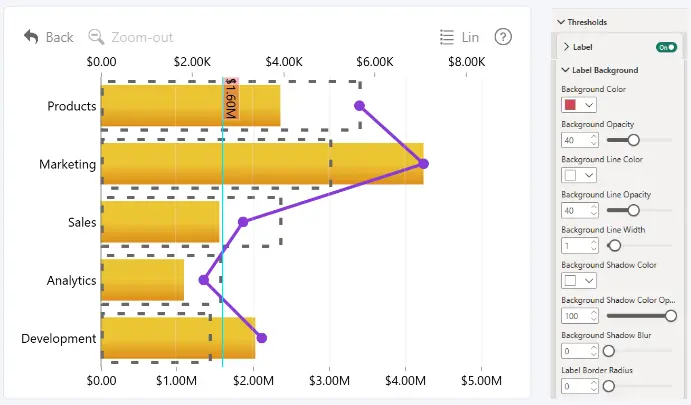Click the Lin scale label
Image resolution: width=691 pixels, height=405 pixels.
click(470, 37)
